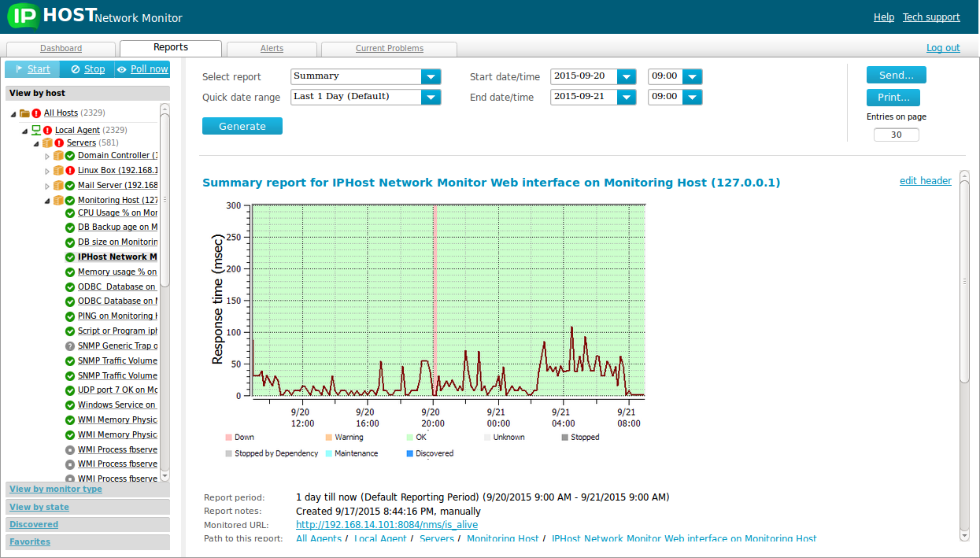
Task: Click the Generate button
Action: tap(242, 126)
